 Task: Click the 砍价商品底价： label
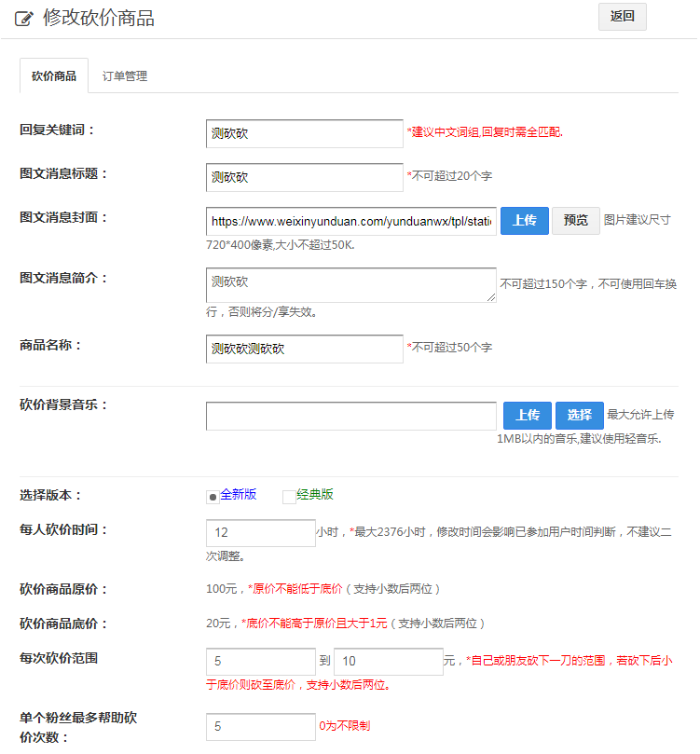(x=63, y=624)
